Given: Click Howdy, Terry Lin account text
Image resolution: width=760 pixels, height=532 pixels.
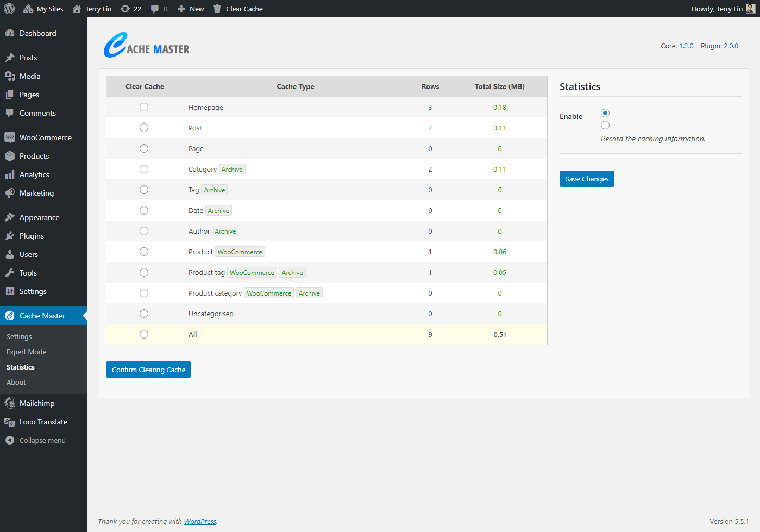Looking at the screenshot, I should click(717, 9).
